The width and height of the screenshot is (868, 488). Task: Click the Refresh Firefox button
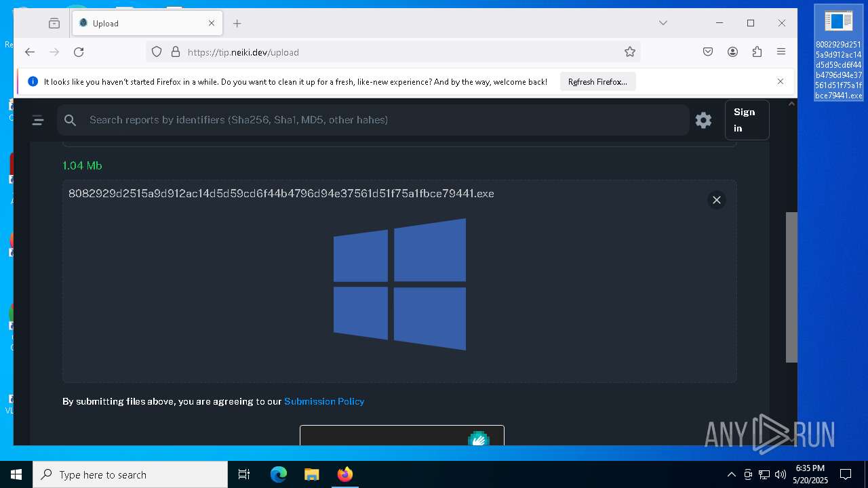coord(597,82)
